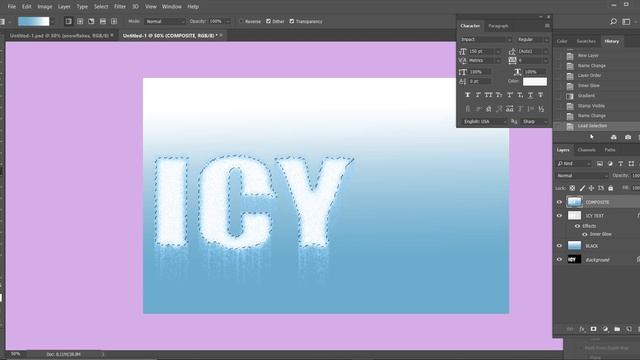Open the layer blend mode Normal dropdown
The image size is (640, 360).
[x=582, y=176]
